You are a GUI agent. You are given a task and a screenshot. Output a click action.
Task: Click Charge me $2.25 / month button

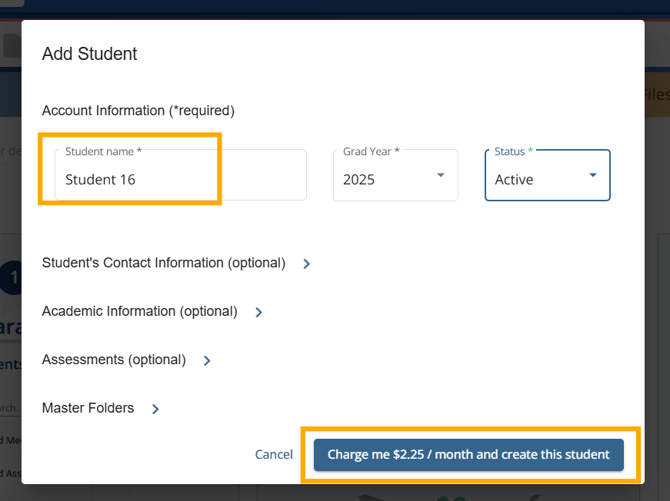tap(468, 455)
